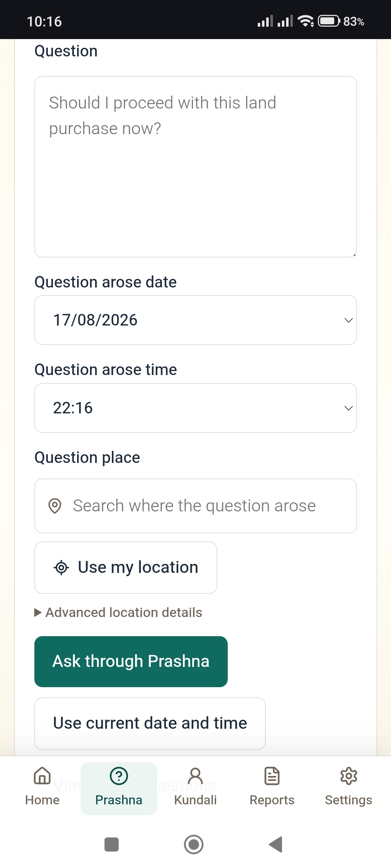Tap the Android back triangle
Image resolution: width=391 pixels, height=868 pixels.
(x=276, y=844)
